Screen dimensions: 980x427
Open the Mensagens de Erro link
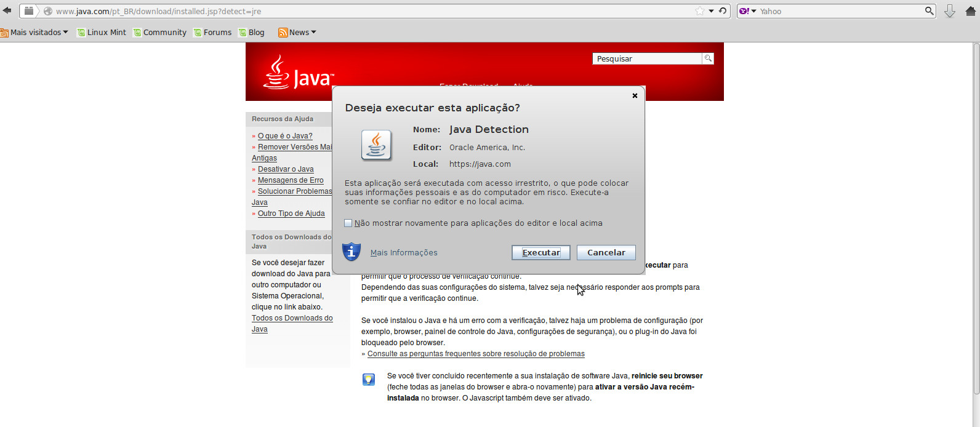291,180
